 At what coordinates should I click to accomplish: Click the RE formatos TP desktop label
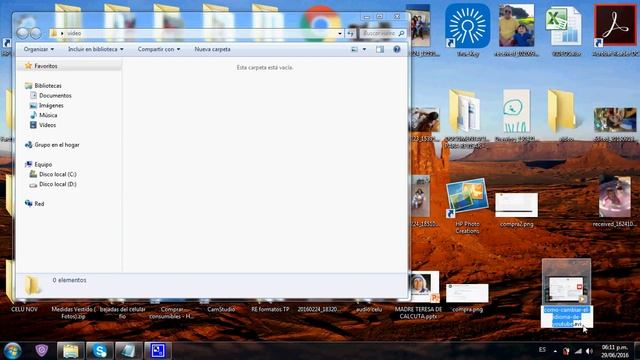click(270, 309)
